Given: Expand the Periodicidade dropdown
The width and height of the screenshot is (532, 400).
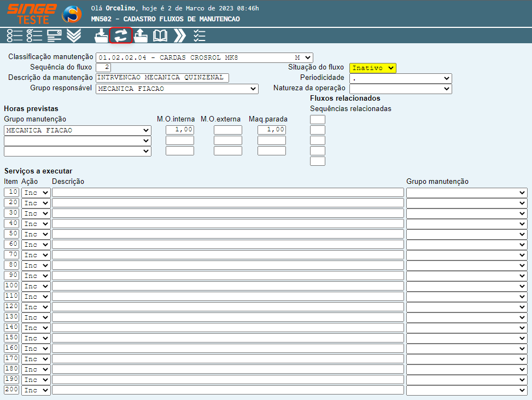Looking at the screenshot, I should click(400, 78).
